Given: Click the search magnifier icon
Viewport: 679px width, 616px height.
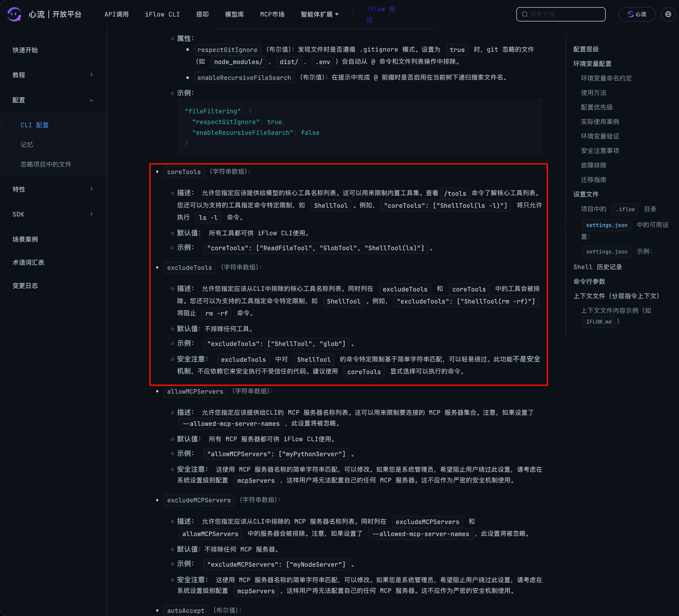Looking at the screenshot, I should click(x=525, y=14).
